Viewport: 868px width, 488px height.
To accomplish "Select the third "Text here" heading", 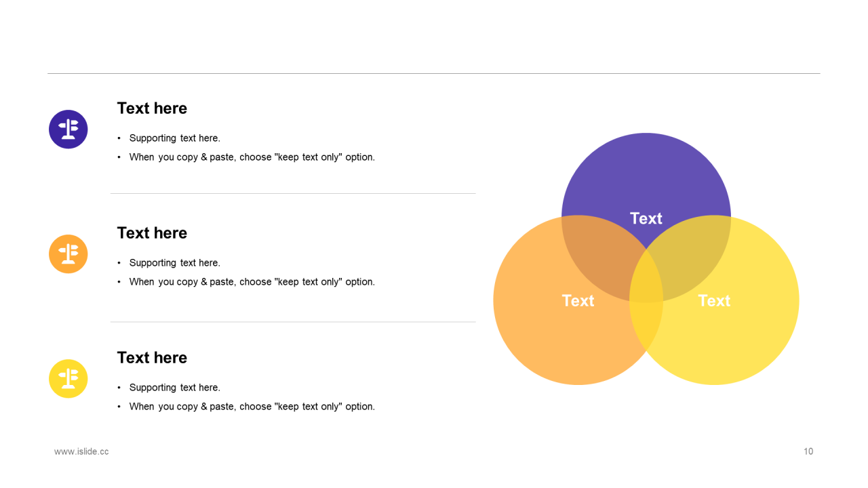I will click(x=152, y=358).
